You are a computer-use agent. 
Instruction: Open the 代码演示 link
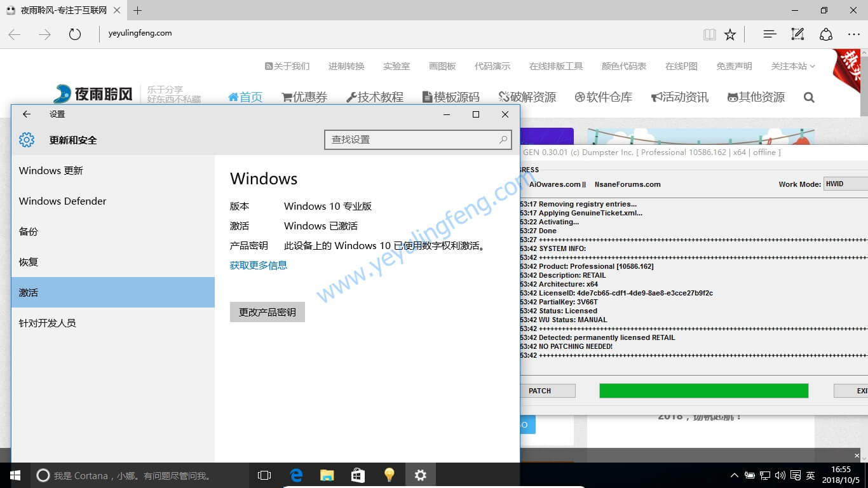492,66
